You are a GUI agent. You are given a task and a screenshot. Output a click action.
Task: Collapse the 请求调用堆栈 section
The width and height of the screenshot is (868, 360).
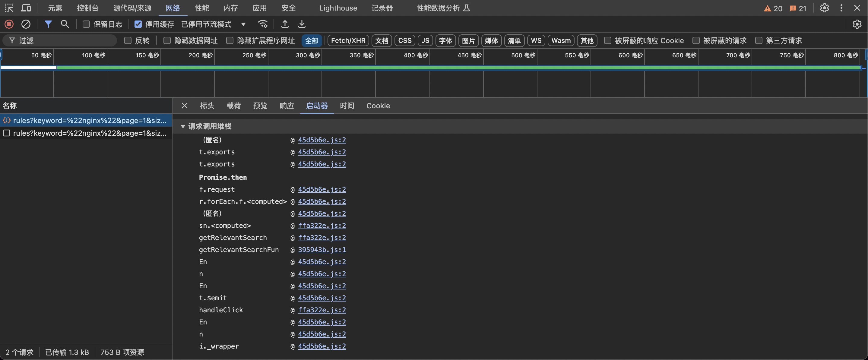pyautogui.click(x=183, y=127)
